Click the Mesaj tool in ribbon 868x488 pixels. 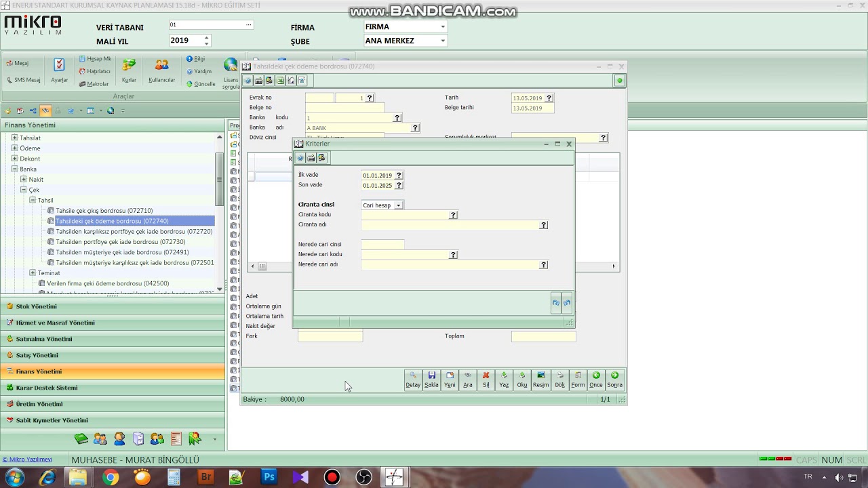point(18,63)
